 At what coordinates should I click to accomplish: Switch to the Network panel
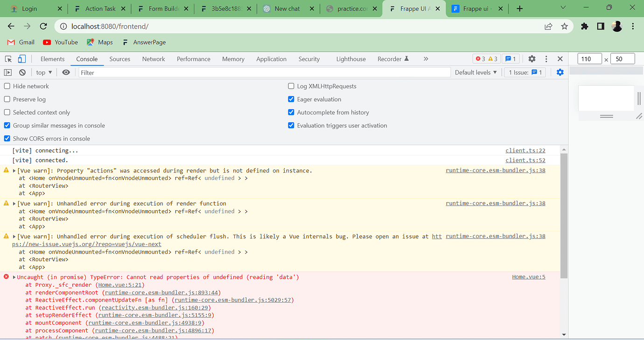(154, 59)
